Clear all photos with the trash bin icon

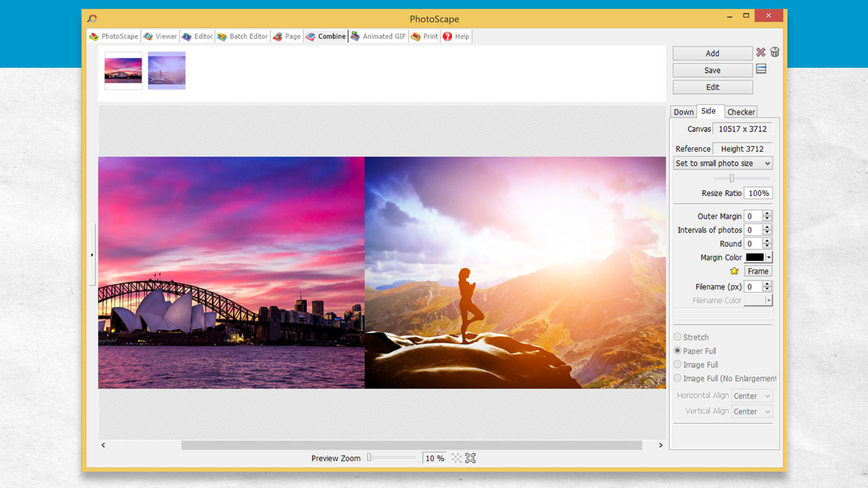point(774,52)
